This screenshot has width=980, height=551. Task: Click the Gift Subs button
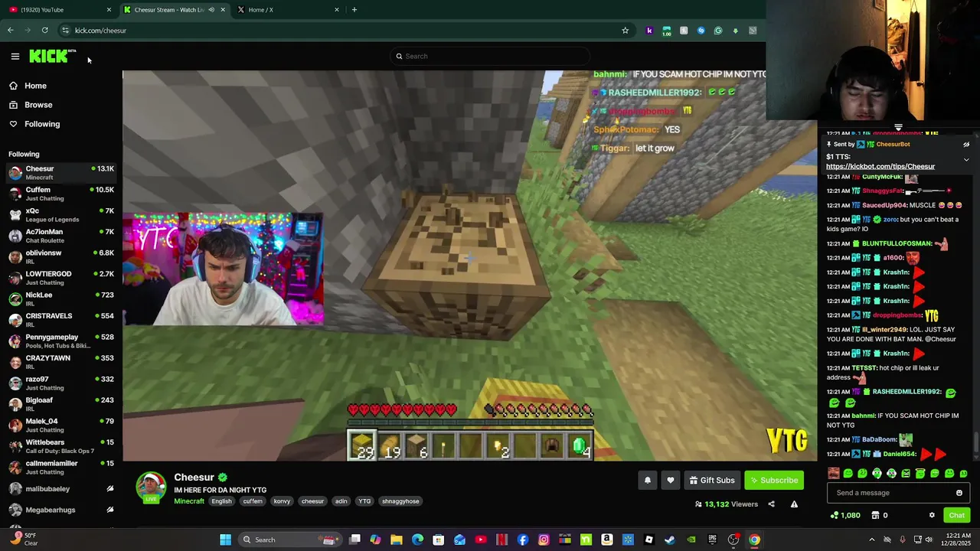pyautogui.click(x=712, y=480)
